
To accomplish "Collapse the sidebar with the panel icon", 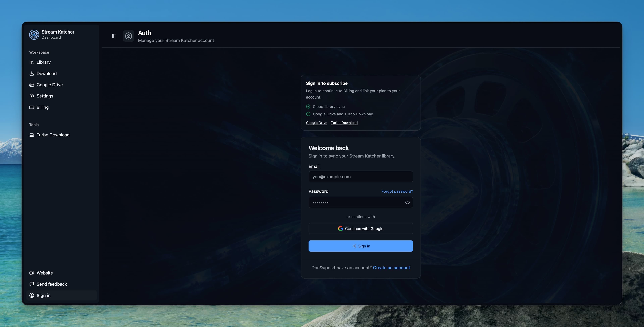I will (114, 36).
